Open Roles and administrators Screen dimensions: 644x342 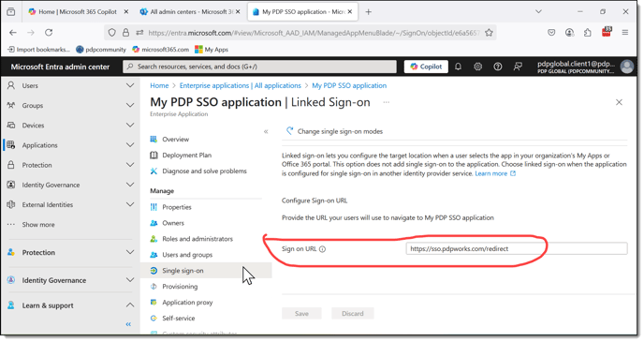[x=198, y=239]
